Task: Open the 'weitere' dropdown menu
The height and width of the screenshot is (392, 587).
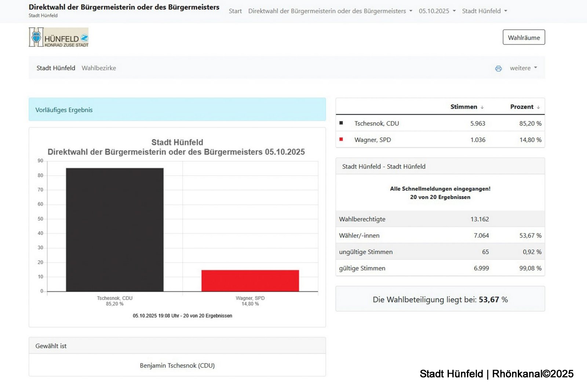Action: point(523,68)
